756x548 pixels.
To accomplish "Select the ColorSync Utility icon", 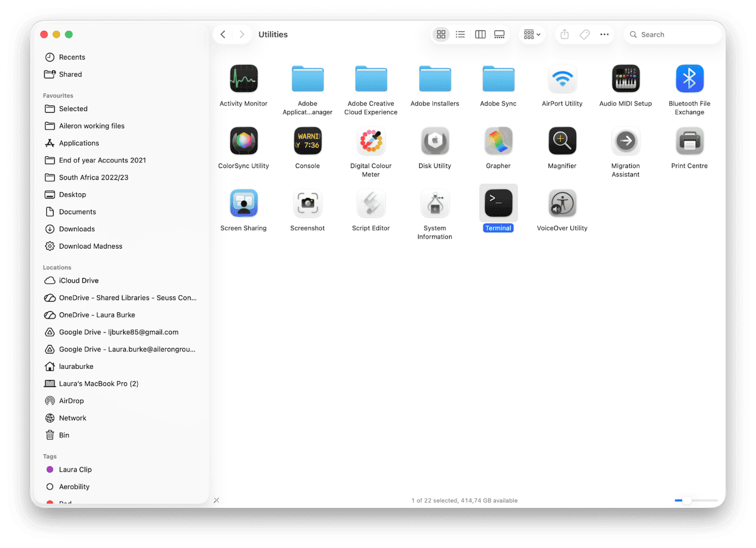I will (x=244, y=141).
